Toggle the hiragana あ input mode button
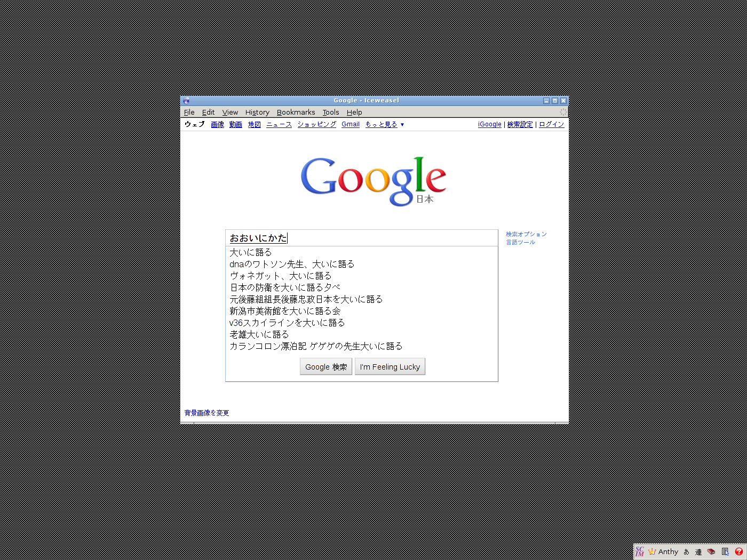 coord(686,552)
